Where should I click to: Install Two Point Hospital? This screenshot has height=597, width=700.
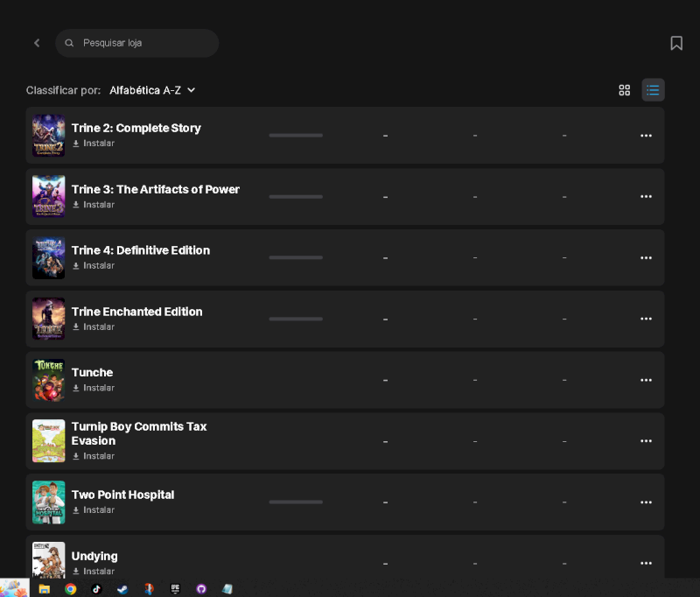pos(94,510)
